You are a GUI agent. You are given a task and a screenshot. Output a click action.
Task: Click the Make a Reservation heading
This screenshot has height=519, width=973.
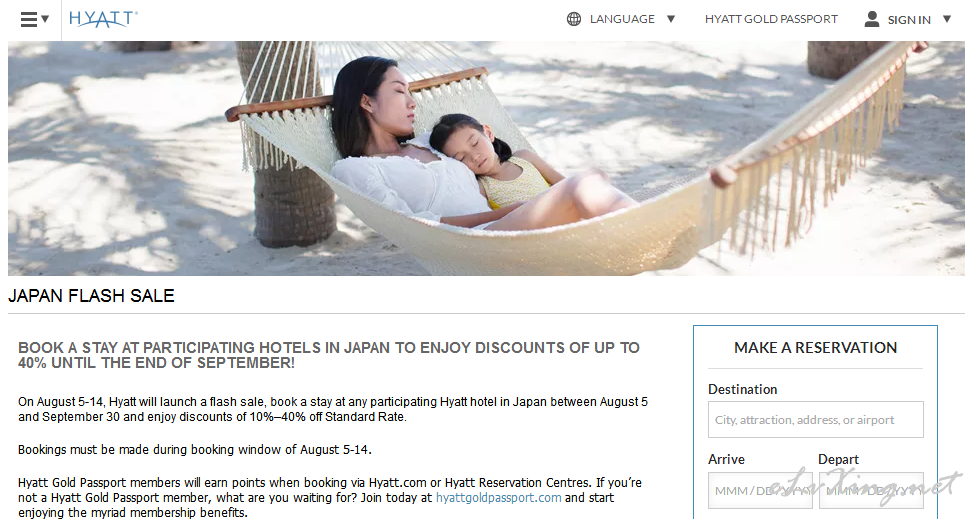point(815,348)
